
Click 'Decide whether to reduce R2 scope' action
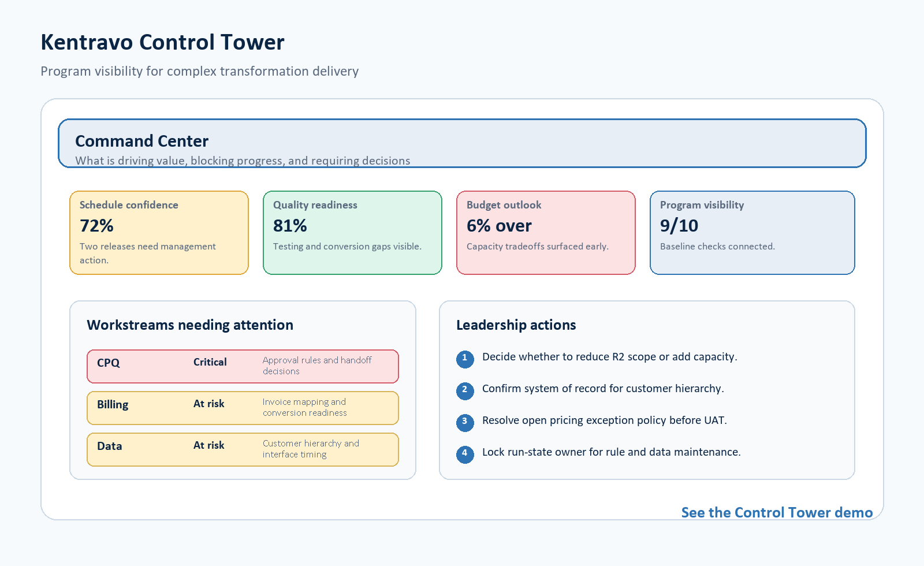610,357
